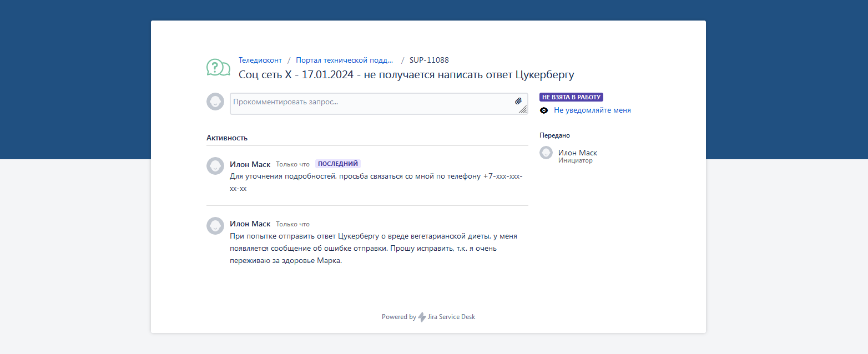Click the ПОСЛЕДНИЙ badge
Image resolution: width=868 pixels, height=354 pixels.
(338, 164)
